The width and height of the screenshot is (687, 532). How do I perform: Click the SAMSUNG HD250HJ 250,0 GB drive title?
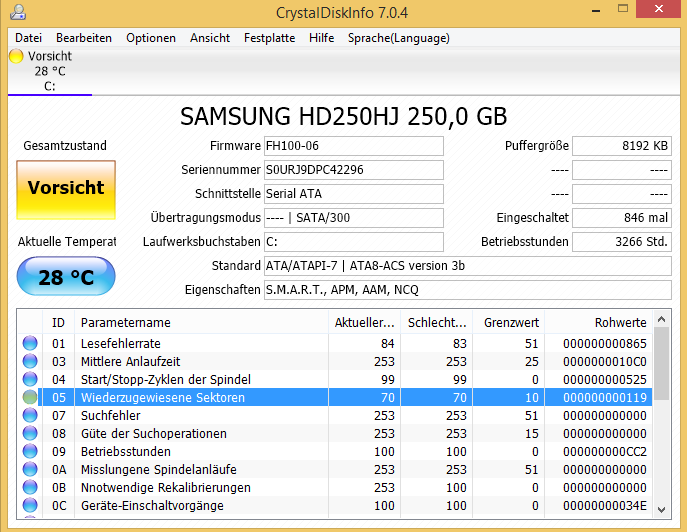click(x=344, y=117)
